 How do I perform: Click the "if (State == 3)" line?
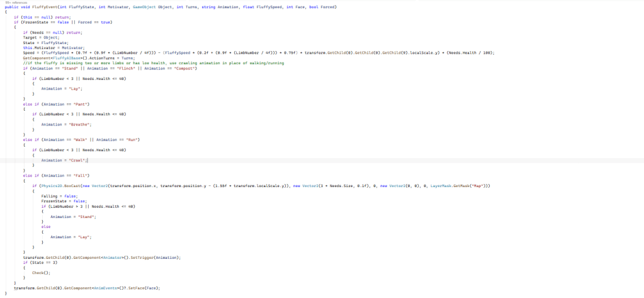40,262
